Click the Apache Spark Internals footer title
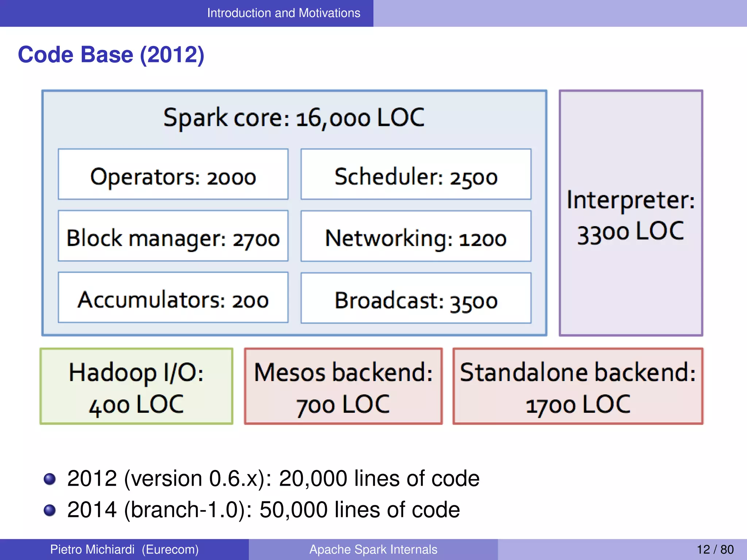The height and width of the screenshot is (560, 747). point(373,549)
